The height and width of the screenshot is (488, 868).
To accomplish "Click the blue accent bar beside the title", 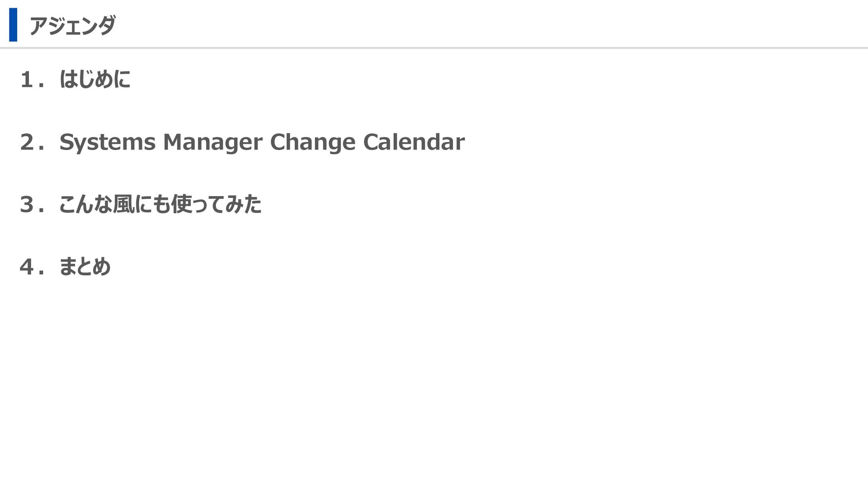I will tap(13, 25).
